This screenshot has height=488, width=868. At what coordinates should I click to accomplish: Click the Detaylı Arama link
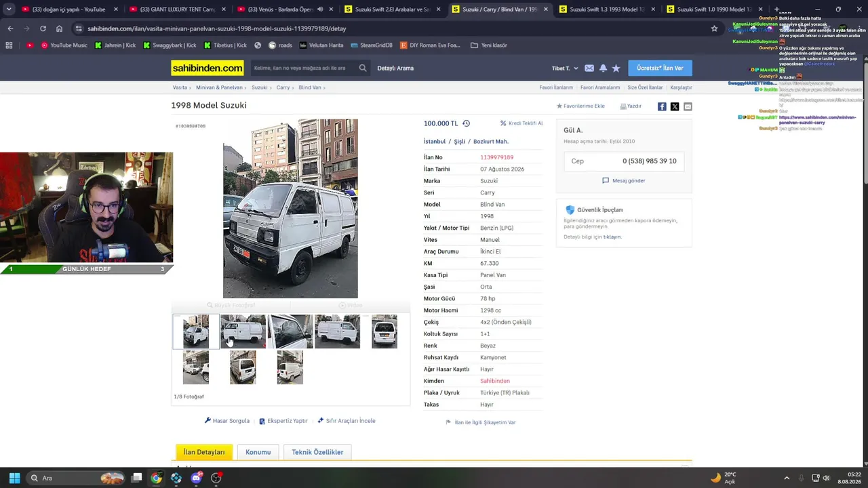click(x=395, y=68)
